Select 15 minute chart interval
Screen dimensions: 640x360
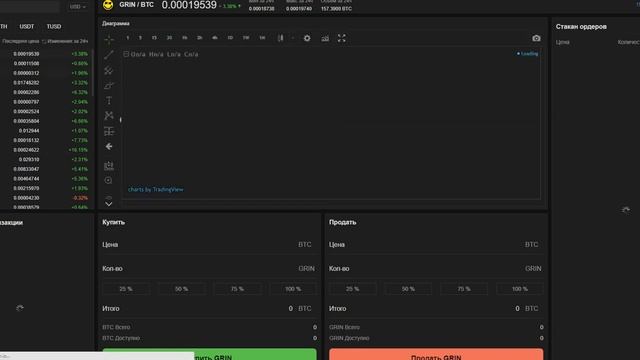[x=154, y=38]
